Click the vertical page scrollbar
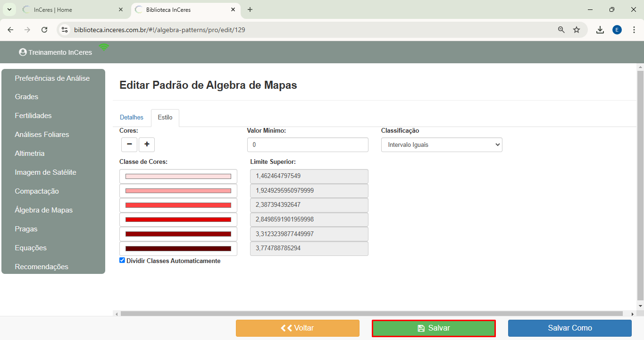The image size is (644, 340). point(640,186)
